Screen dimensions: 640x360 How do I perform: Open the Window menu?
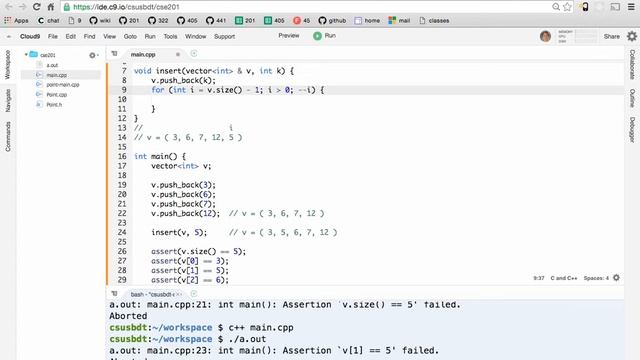[x=196, y=36]
